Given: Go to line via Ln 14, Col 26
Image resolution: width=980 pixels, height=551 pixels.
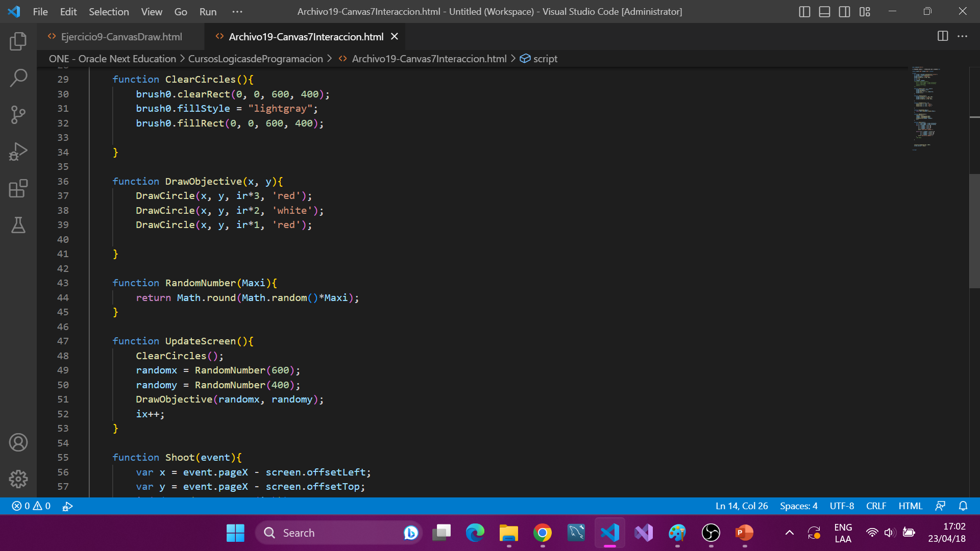Looking at the screenshot, I should (741, 506).
